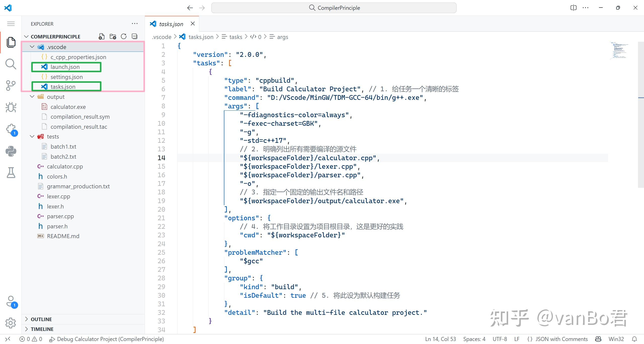Toggle the Collapse Folders in Explorer icon
The height and width of the screenshot is (344, 644).
tap(135, 36)
